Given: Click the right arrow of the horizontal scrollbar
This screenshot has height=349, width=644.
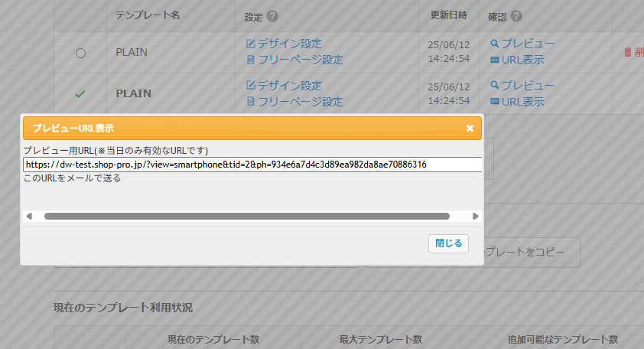Looking at the screenshot, I should (476, 217).
